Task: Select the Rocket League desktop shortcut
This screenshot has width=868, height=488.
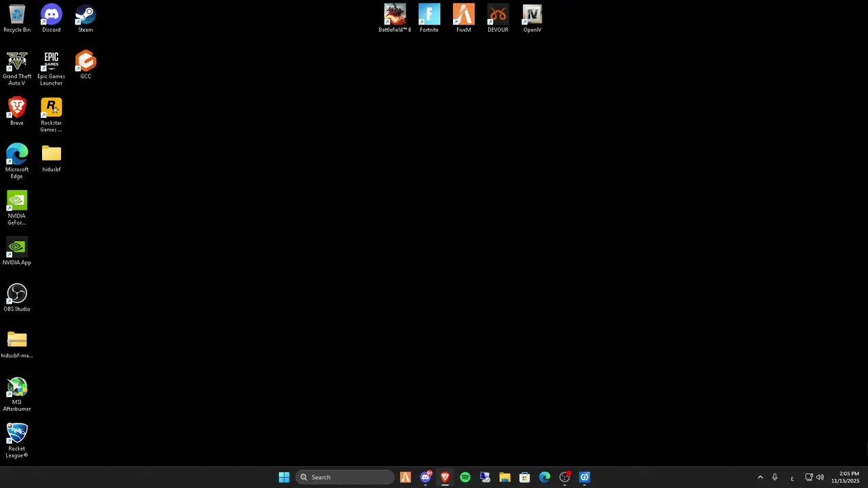Action: 17,441
